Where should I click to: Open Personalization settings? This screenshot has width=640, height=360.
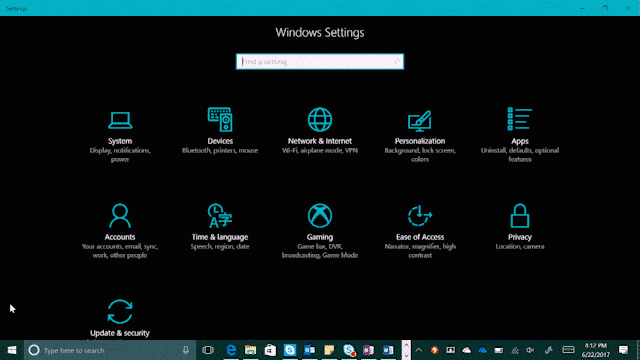coord(420,136)
